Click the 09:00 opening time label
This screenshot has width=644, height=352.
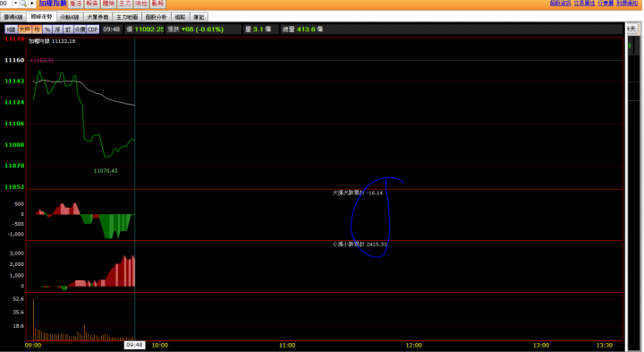[x=33, y=346]
